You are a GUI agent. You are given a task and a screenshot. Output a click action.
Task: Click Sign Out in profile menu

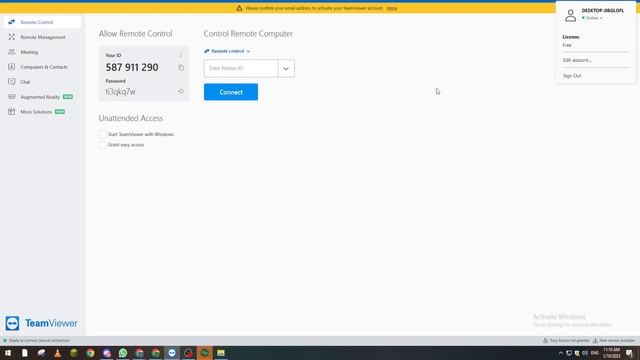pos(572,76)
